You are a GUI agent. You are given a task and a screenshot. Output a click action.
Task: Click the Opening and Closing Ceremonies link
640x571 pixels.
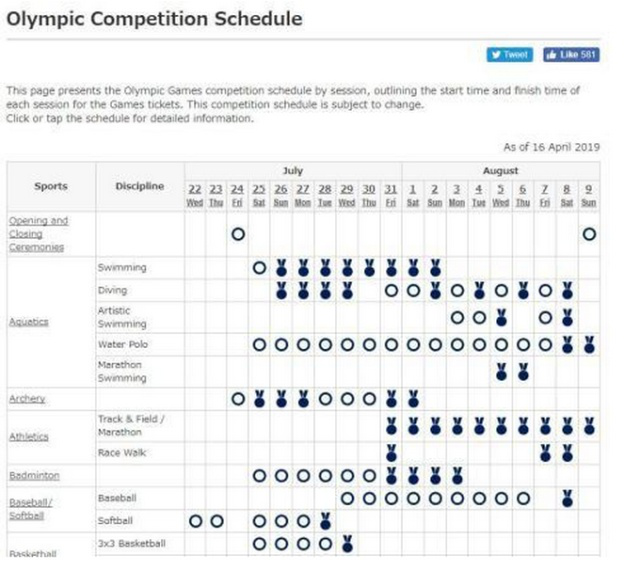point(38,233)
